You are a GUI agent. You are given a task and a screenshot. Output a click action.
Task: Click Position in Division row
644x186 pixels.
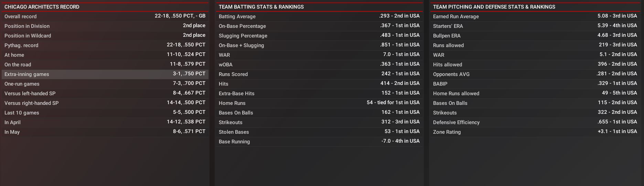click(105, 26)
